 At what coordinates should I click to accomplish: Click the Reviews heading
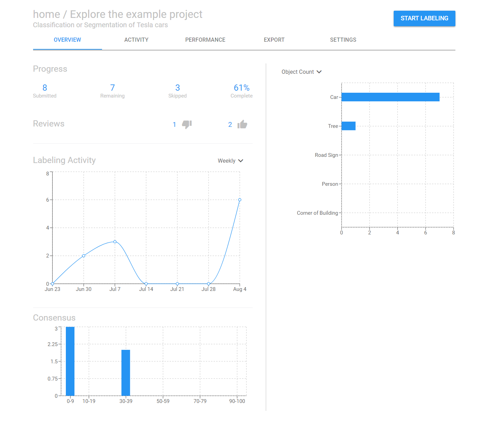(49, 124)
